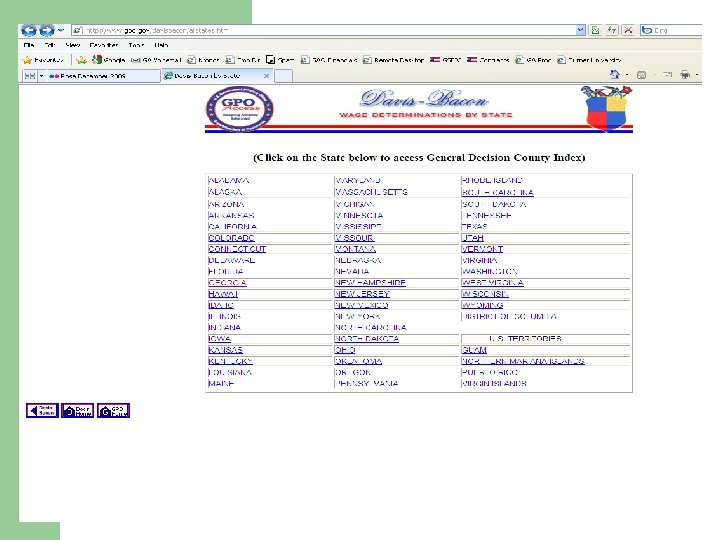
Task: Stop loading with the red X icon
Action: 628,30
